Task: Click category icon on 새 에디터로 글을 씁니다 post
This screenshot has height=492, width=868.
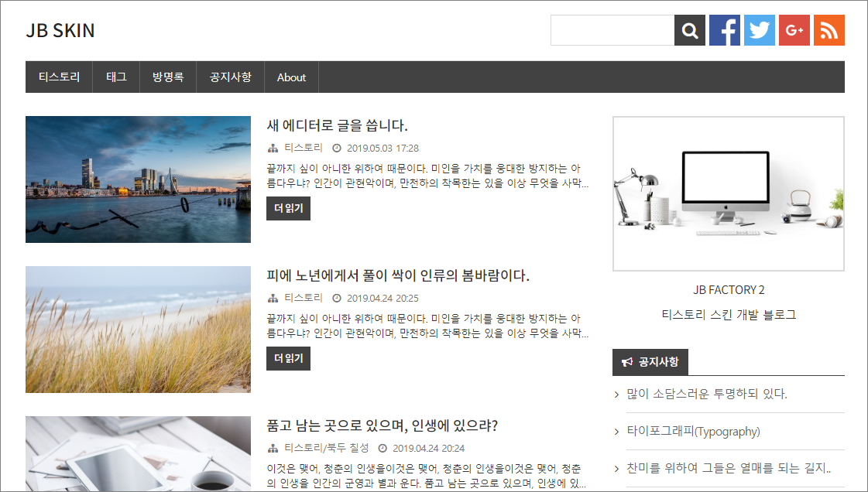Action: pos(273,149)
